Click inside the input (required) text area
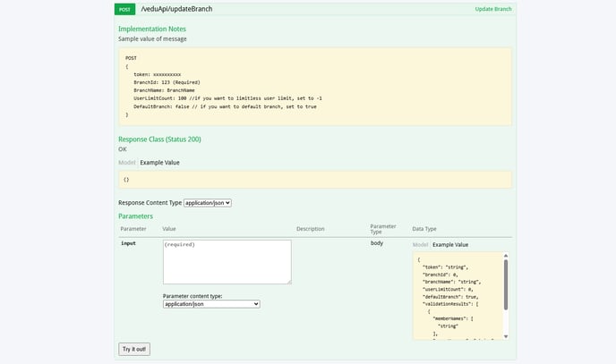616x364 pixels. tap(227, 261)
